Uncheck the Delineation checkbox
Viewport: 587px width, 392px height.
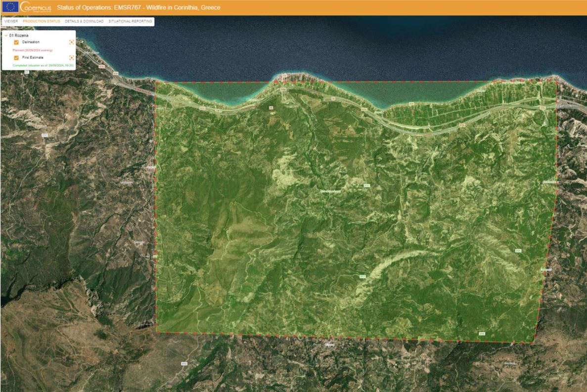[x=16, y=43]
